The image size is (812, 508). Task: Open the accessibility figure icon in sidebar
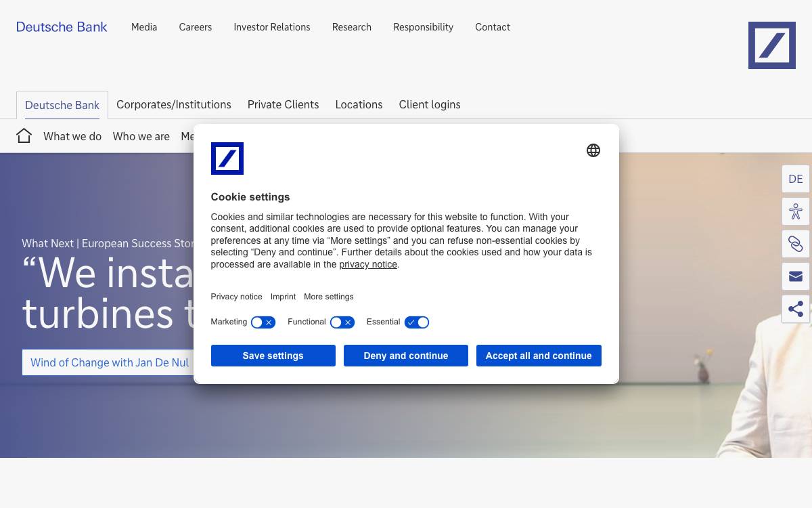(796, 211)
